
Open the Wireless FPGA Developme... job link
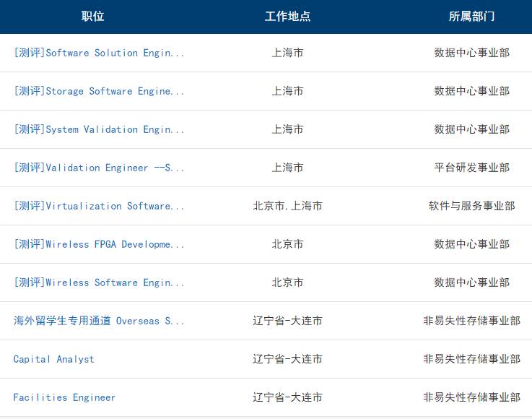99,244
